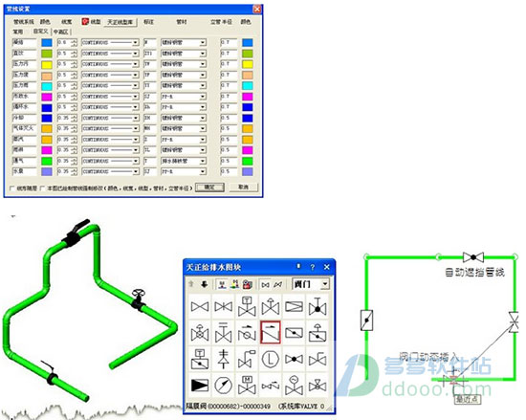
Task: Choose the valve with black ball and T-handle
Action: [318, 306]
